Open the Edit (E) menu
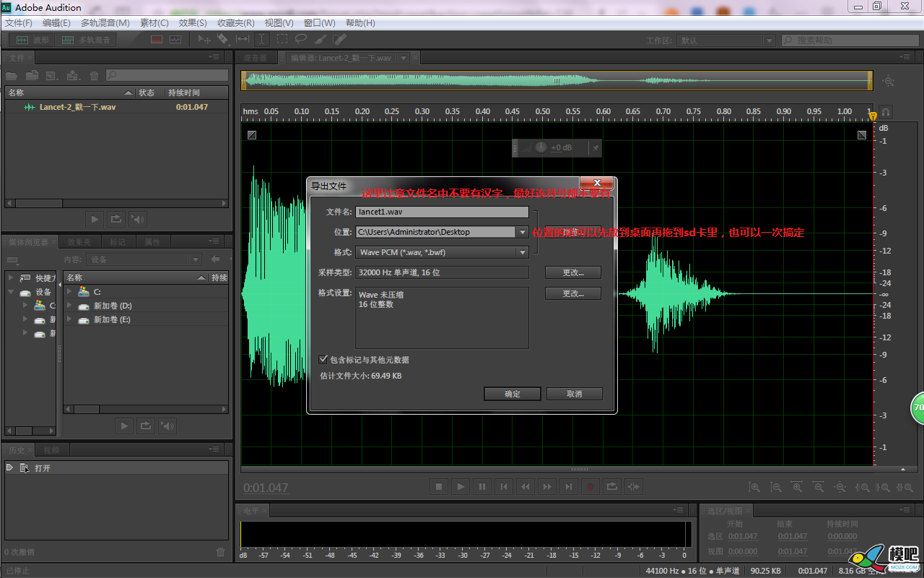Image resolution: width=924 pixels, height=578 pixels. (56, 23)
